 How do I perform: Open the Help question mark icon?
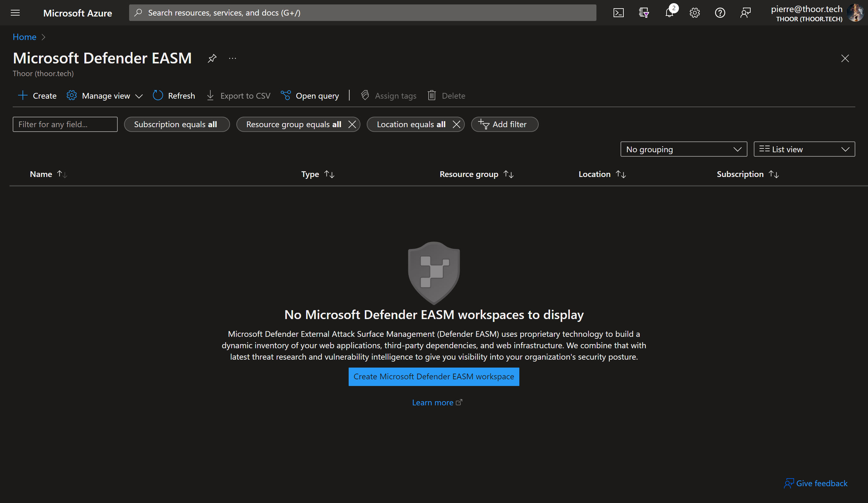(720, 13)
